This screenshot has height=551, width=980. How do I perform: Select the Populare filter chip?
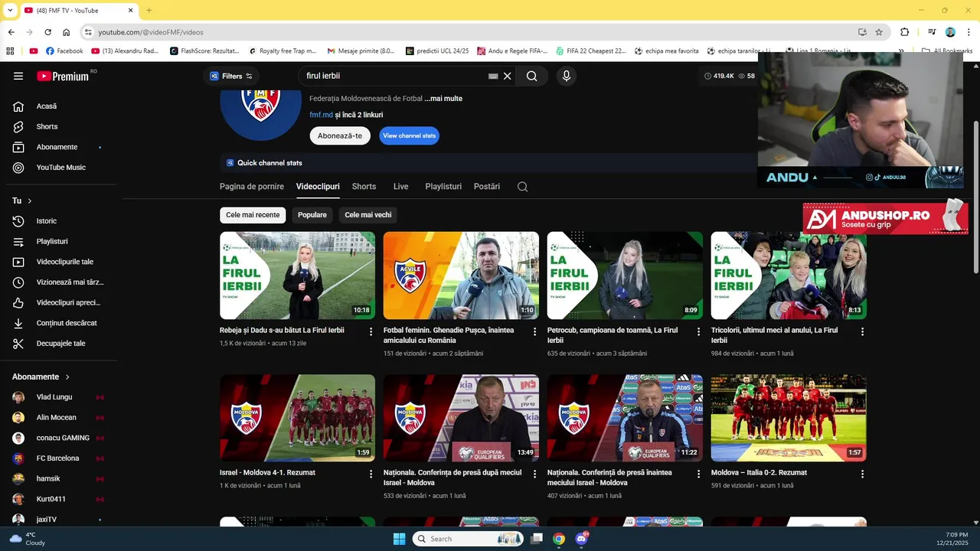(x=312, y=215)
